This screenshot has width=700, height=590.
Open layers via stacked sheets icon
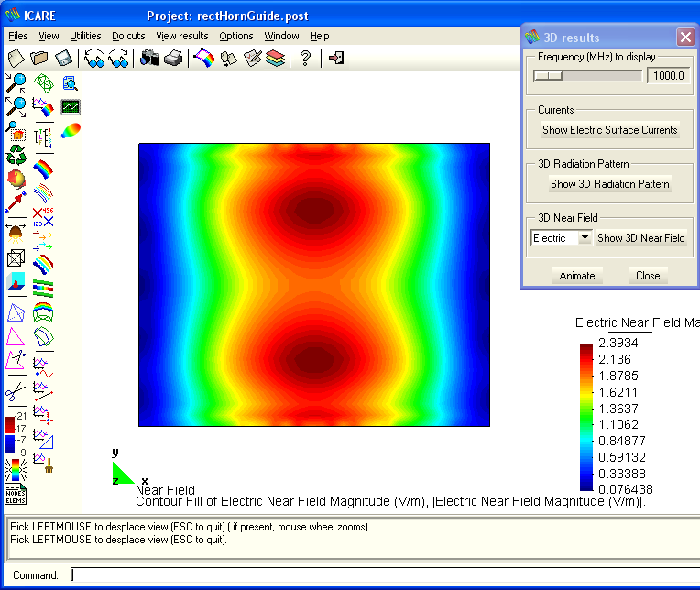coord(275,59)
